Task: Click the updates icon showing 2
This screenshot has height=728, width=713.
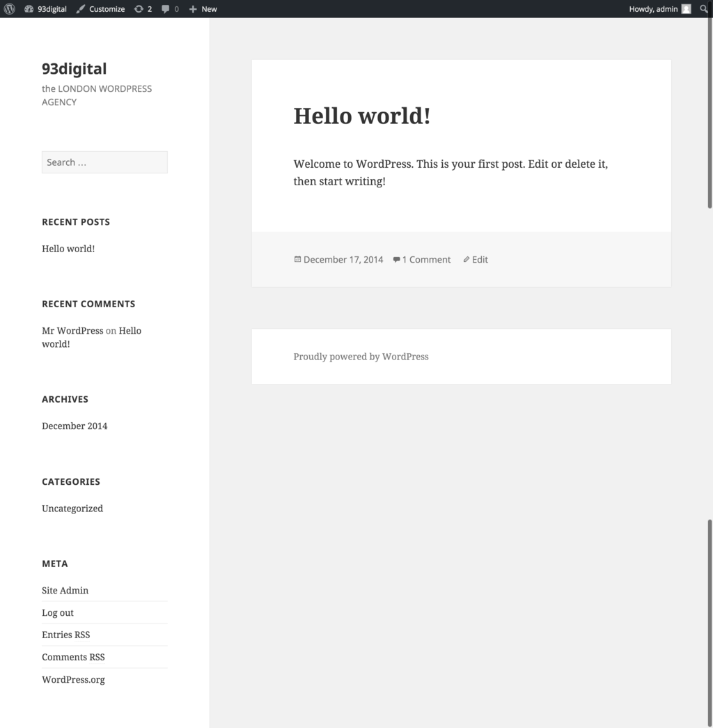Action: point(143,9)
